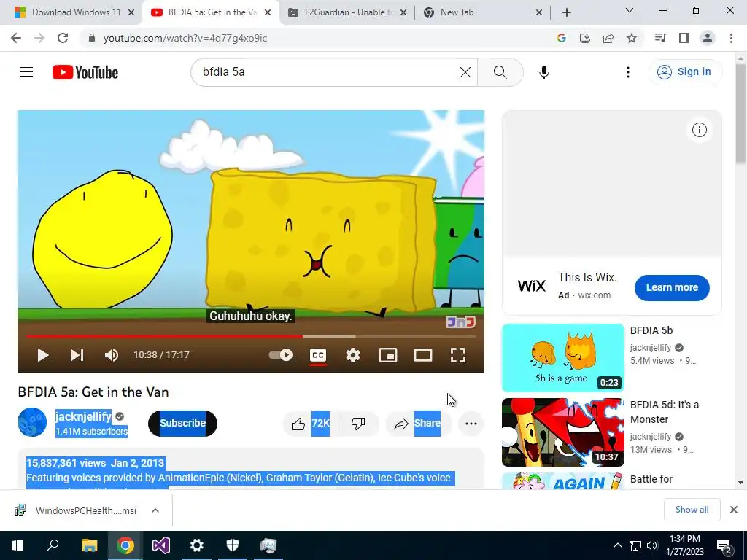Click the video description view count text
Image resolution: width=747 pixels, height=560 pixels.
pos(66,463)
